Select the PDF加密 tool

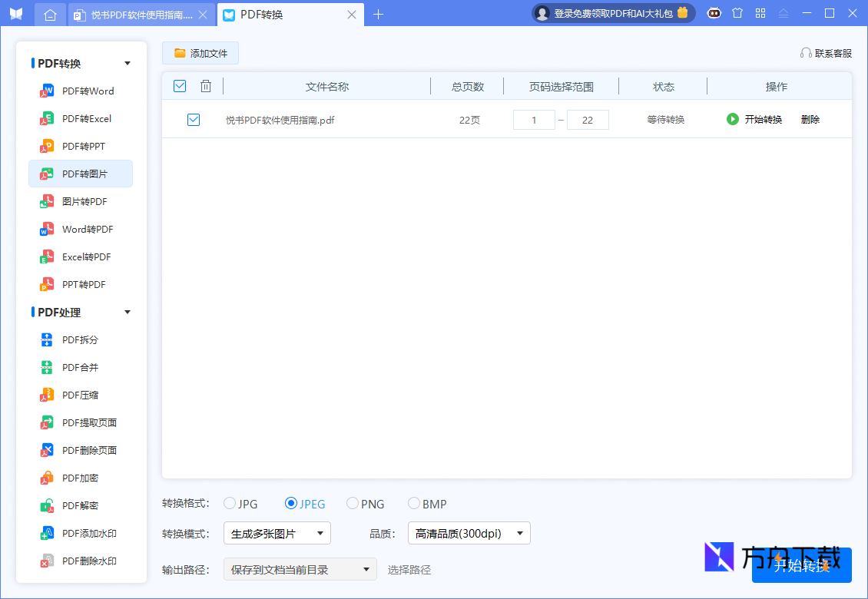click(80, 478)
